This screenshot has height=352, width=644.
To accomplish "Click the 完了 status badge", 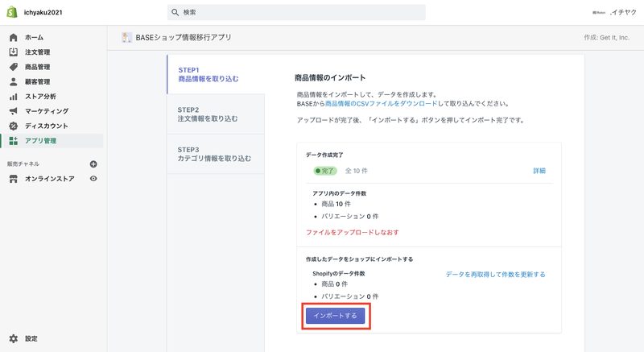I will [325, 171].
